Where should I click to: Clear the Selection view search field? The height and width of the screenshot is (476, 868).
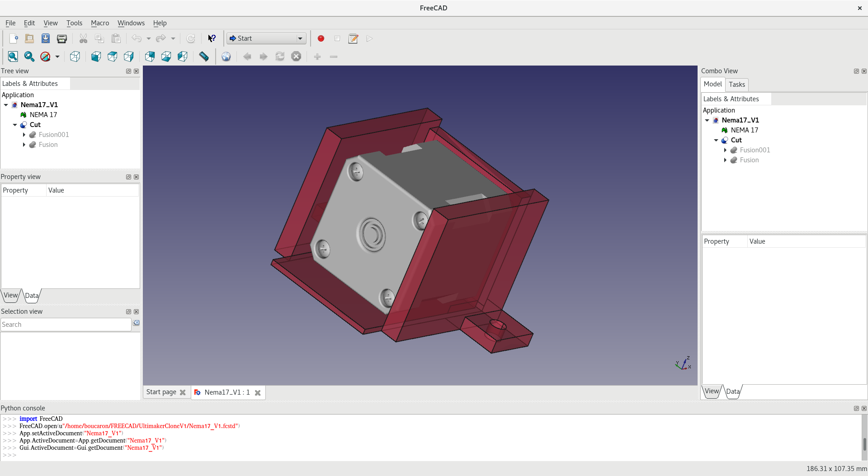tap(136, 323)
